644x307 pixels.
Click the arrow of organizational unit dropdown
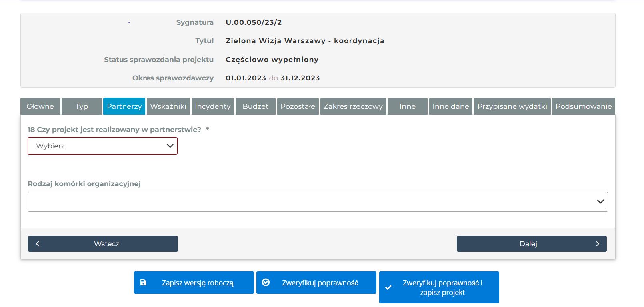click(x=600, y=202)
